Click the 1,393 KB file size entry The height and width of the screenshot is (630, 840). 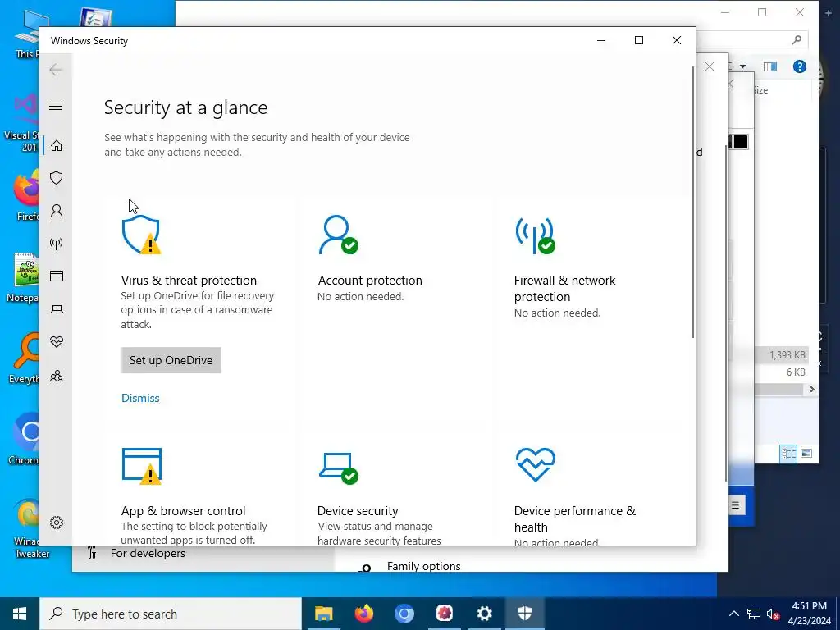787,354
